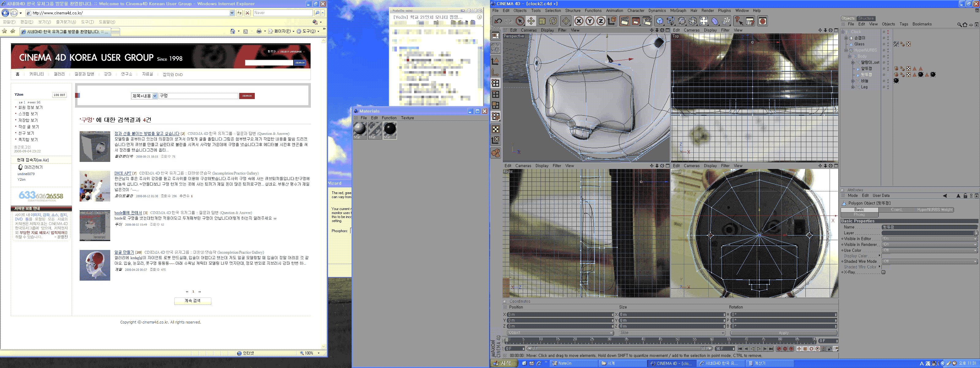Open the particle emitter objects icon
Screen dimensions: 980x368
pyautogui.click(x=726, y=21)
